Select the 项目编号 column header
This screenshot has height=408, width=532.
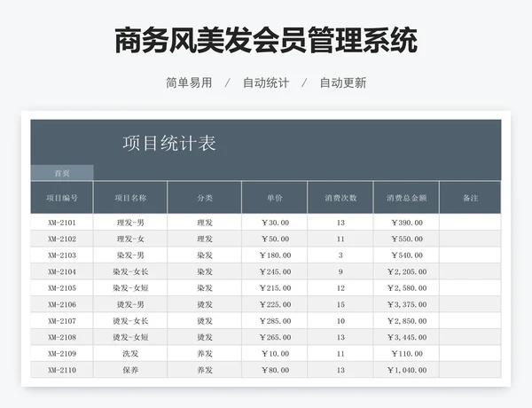click(62, 198)
